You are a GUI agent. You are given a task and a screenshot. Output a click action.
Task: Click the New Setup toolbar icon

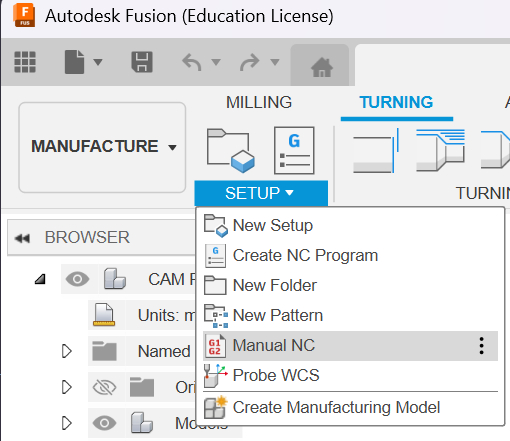230,150
